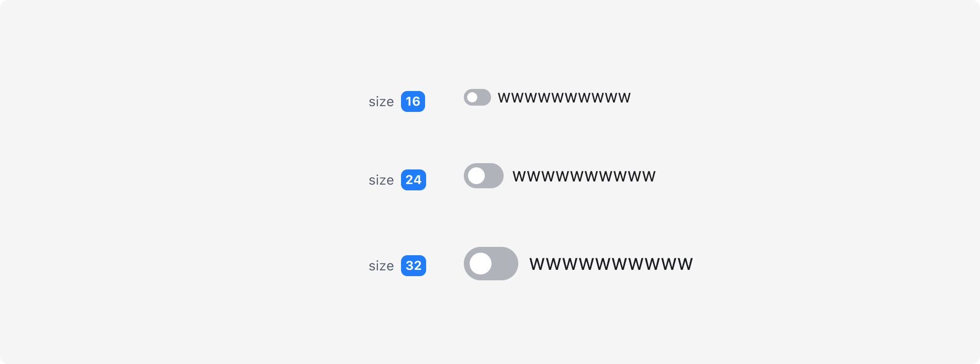Click the empty gray track of the smallest switch
The height and width of the screenshot is (364, 980).
[x=484, y=97]
